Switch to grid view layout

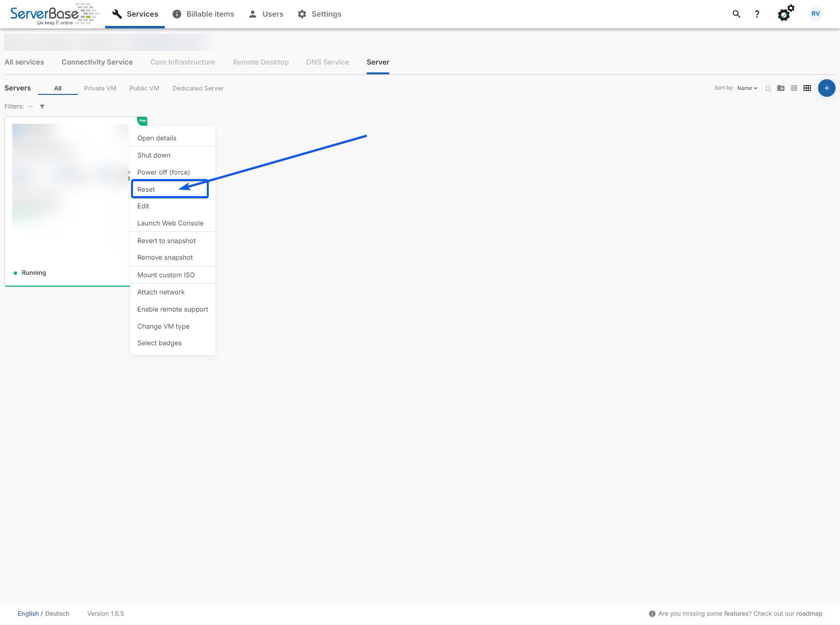(x=807, y=89)
